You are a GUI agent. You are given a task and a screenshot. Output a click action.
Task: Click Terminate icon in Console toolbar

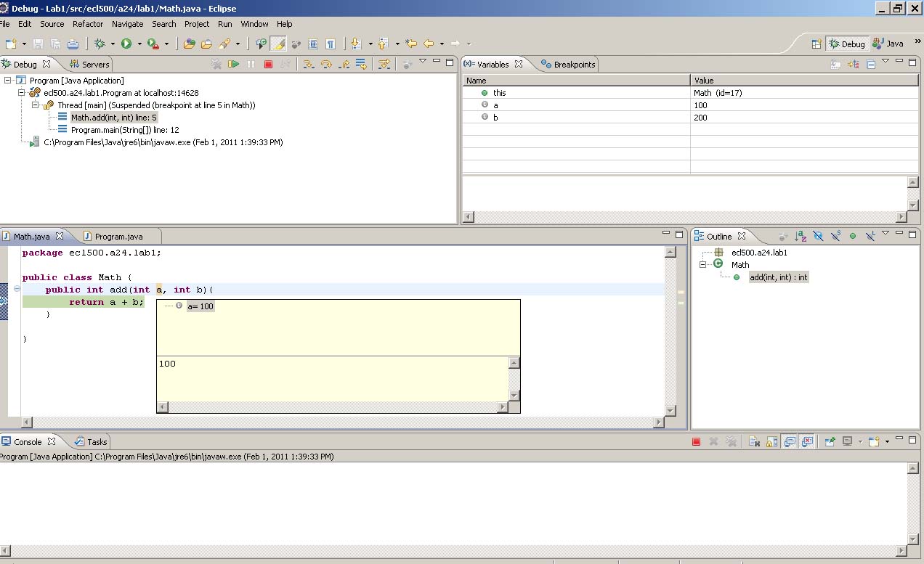tap(696, 441)
